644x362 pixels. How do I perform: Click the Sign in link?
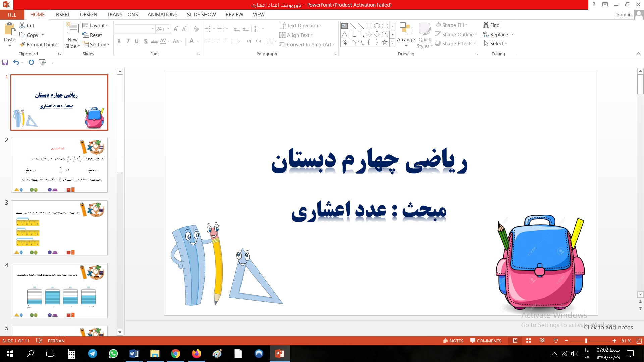click(624, 15)
